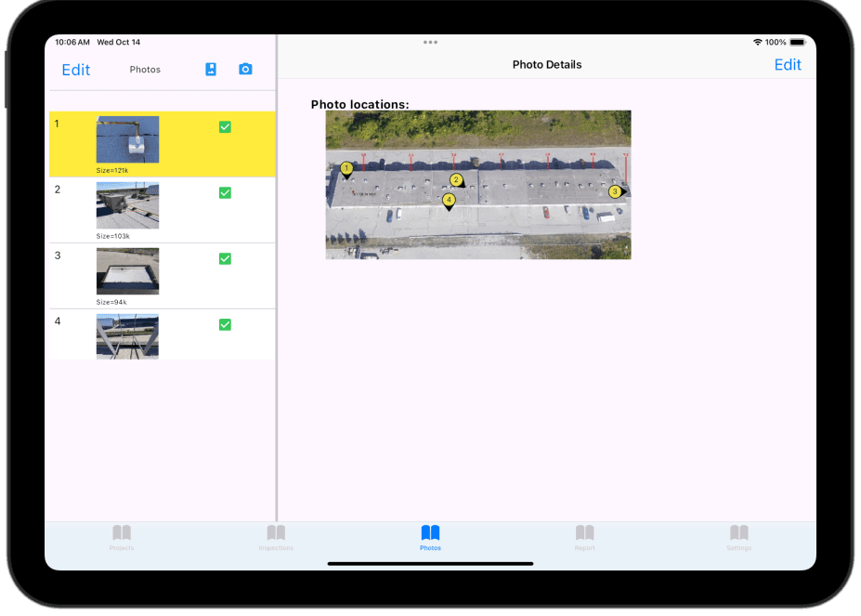Viewport: 861px width, 616px height.
Task: Tap location marker 4 on the aerial map
Action: click(449, 201)
